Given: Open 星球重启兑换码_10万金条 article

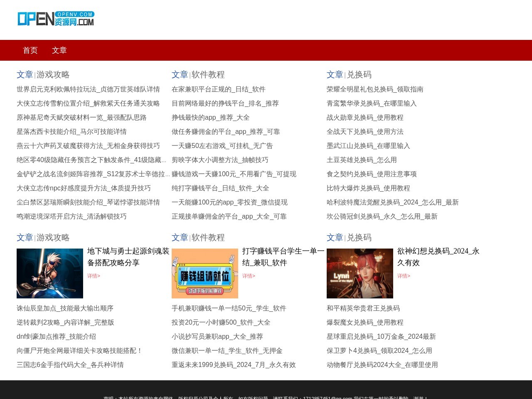Looking at the screenshot, I should click(x=381, y=337).
